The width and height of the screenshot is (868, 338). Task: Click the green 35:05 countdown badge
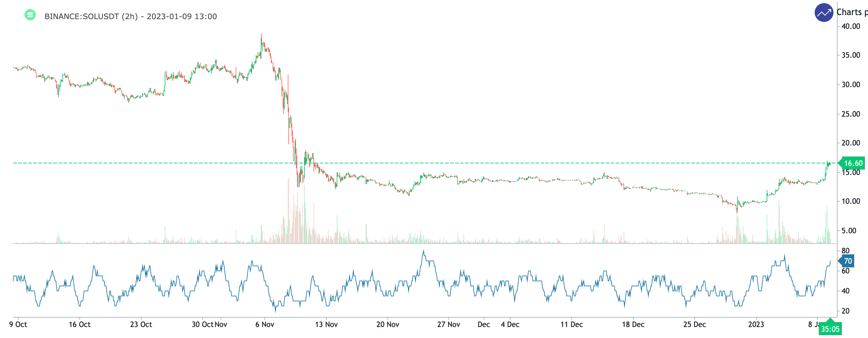[830, 329]
